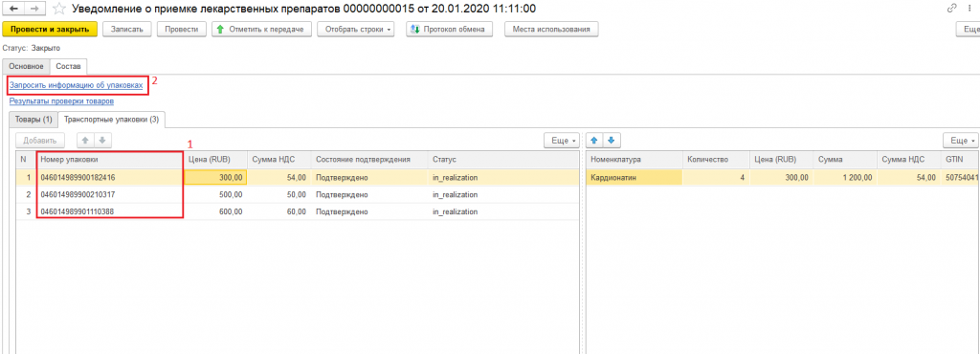Click VAT cell 50,00
980x354 pixels.
point(278,195)
